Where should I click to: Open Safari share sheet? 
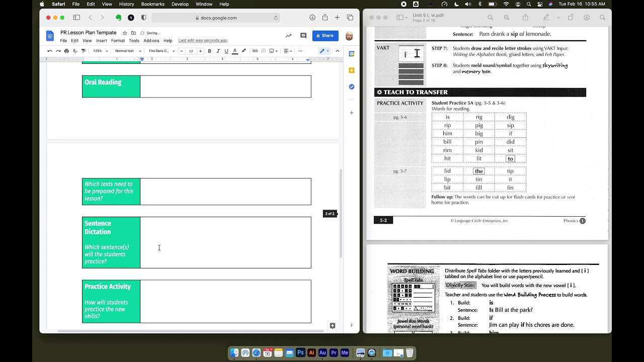325,18
